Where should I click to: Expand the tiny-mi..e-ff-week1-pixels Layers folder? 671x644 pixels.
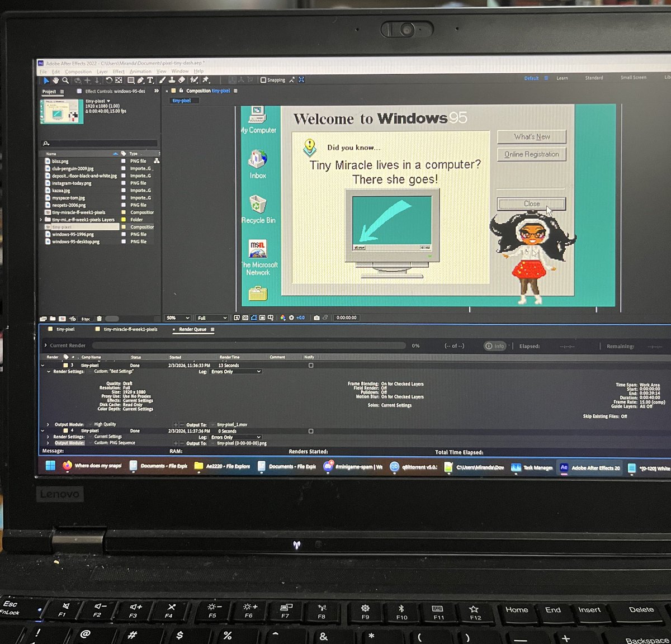(41, 220)
